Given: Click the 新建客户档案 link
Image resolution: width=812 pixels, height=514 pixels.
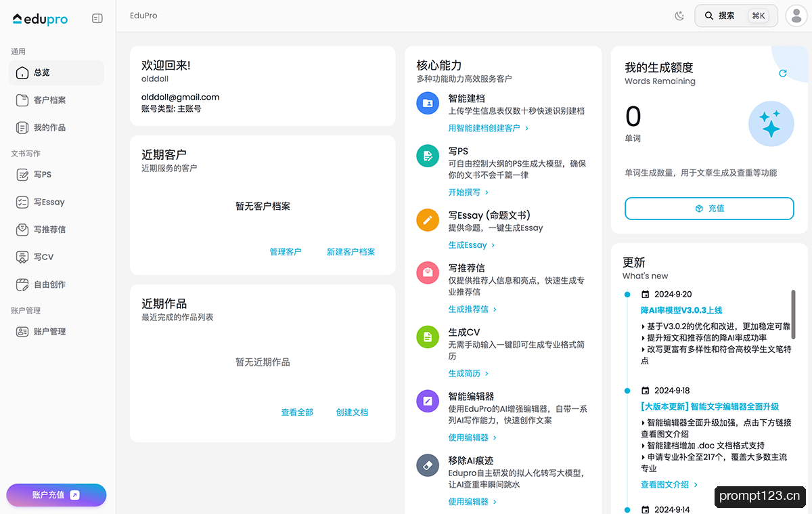Looking at the screenshot, I should pos(351,252).
